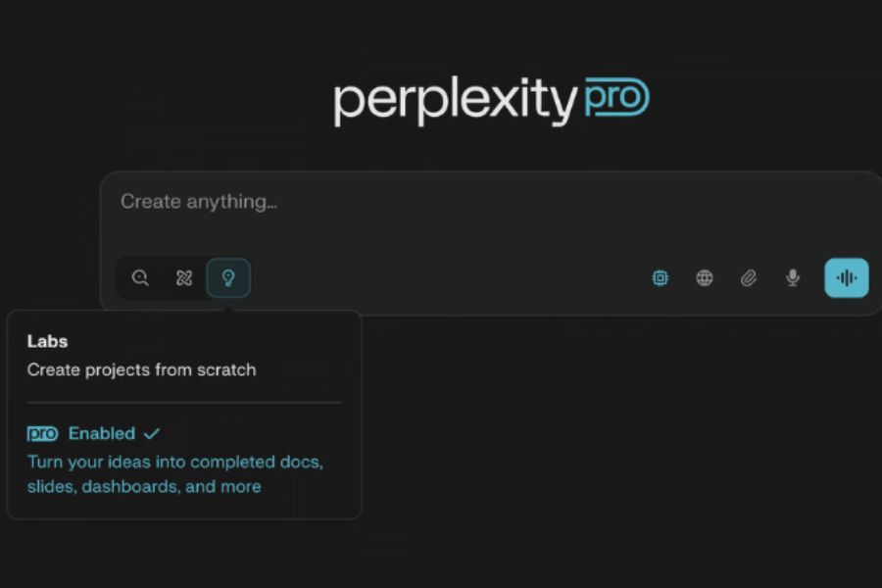Attach a file with the paperclip icon
This screenshot has width=882, height=588.
tap(749, 278)
